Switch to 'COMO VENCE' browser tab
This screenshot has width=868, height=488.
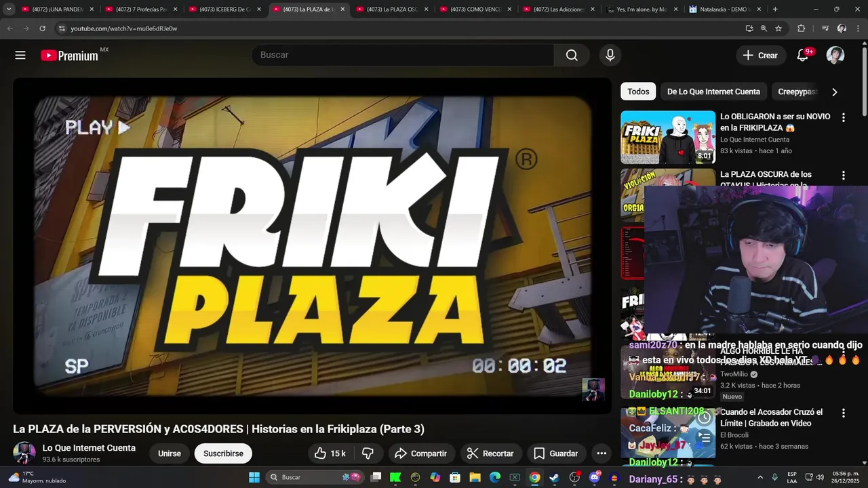(475, 9)
